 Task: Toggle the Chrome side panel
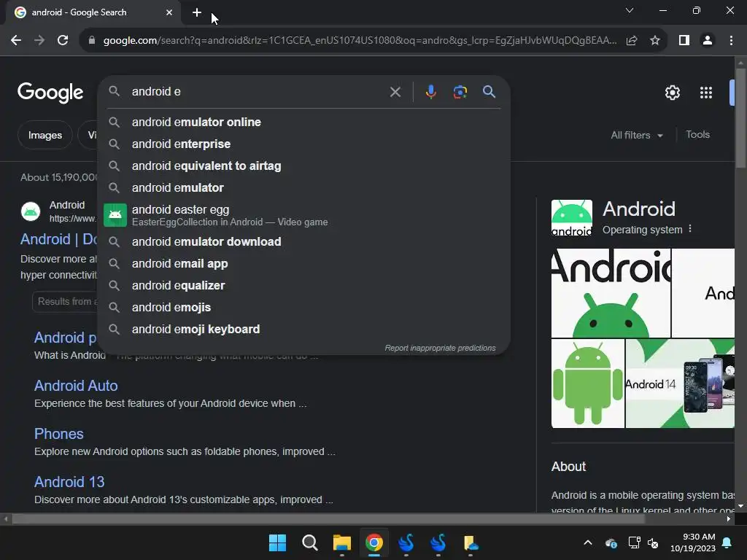click(x=684, y=41)
